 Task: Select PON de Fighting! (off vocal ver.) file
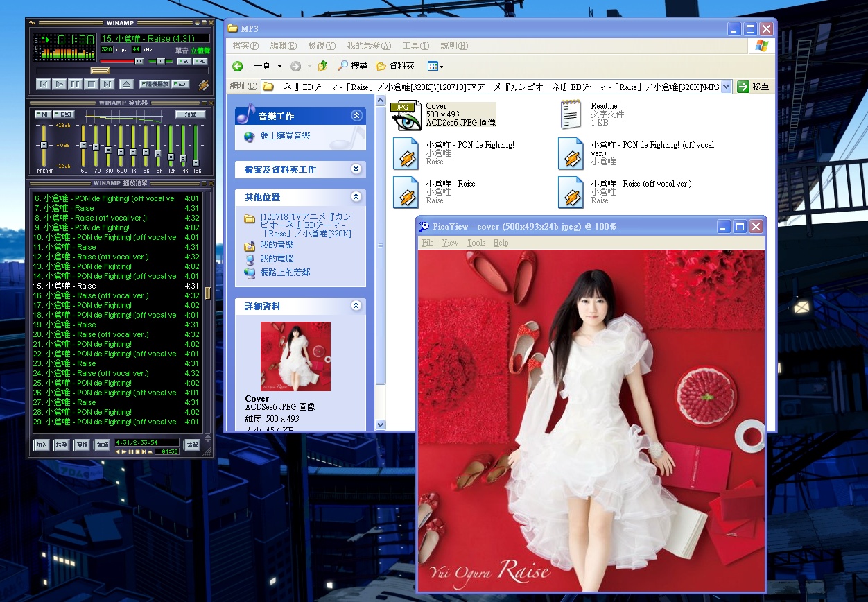click(571, 153)
